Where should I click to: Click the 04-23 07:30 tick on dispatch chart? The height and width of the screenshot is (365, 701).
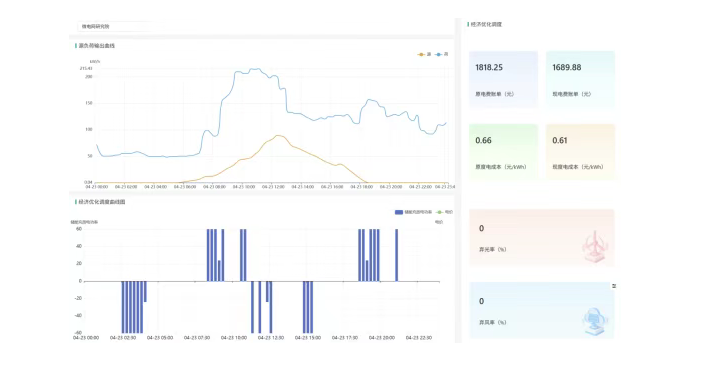coord(197,338)
